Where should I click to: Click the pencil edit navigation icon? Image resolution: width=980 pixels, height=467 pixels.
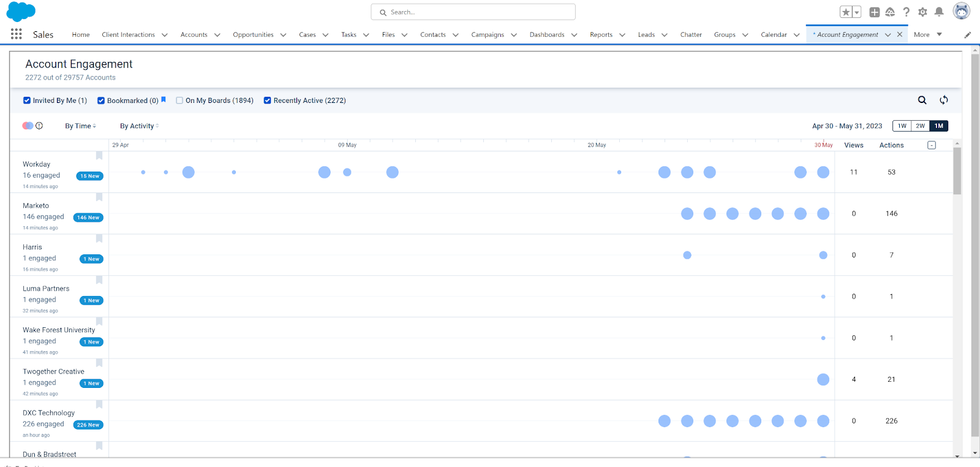pyautogui.click(x=968, y=35)
